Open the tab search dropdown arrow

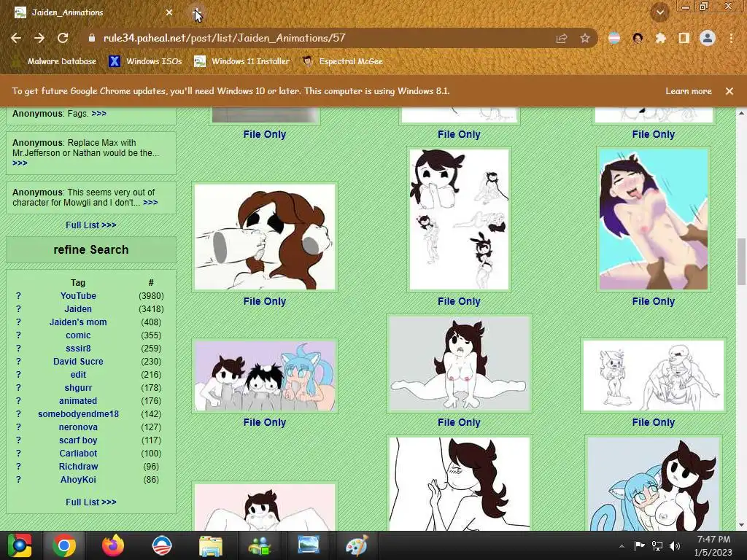click(x=660, y=12)
